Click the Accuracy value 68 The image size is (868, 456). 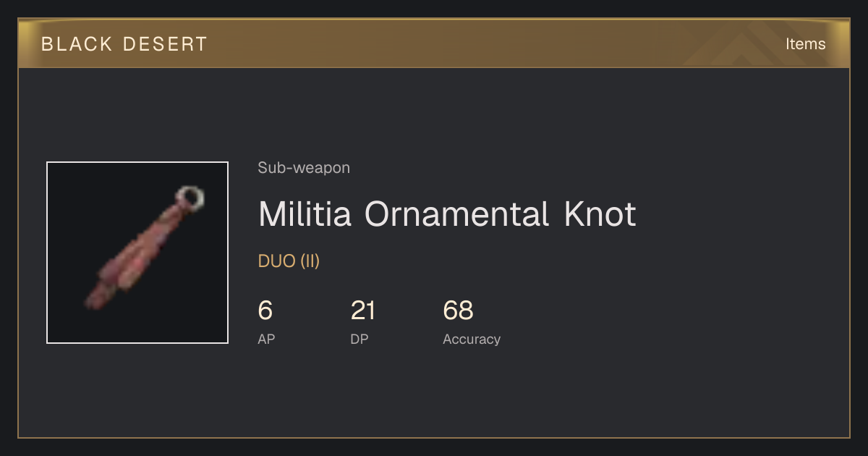459,311
